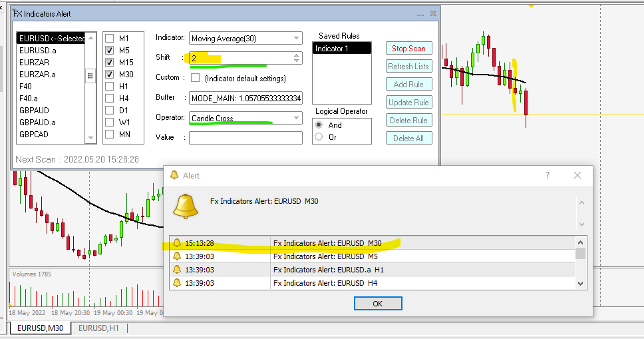Viewport: 644px width, 341px height.
Task: Select F40.a in symbol list
Action: 51,99
